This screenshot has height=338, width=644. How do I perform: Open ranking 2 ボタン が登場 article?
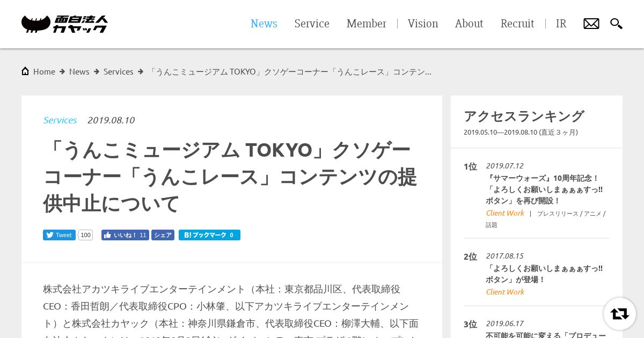point(544,274)
